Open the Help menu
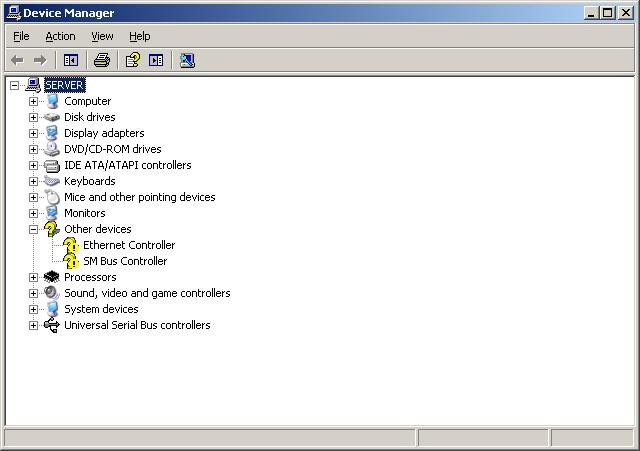The width and height of the screenshot is (640, 451). [140, 36]
